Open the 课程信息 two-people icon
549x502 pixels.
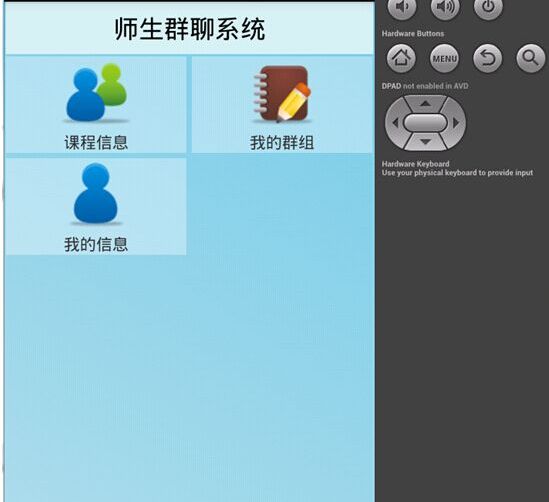(96, 93)
